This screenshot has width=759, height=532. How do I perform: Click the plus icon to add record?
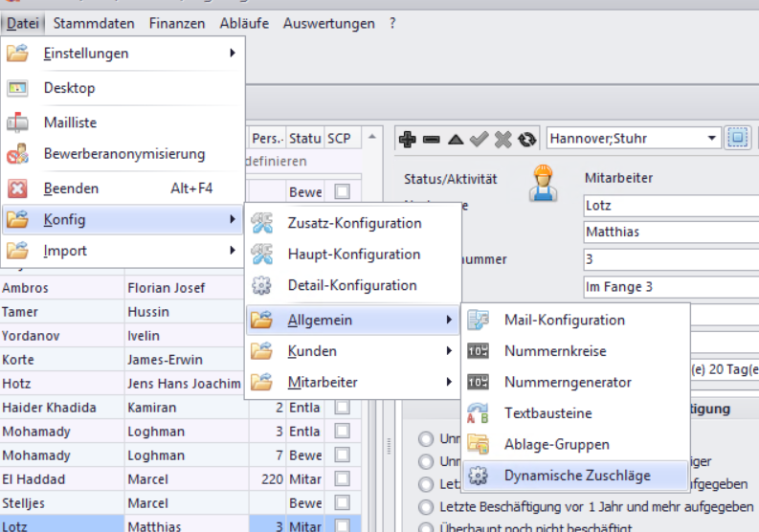(x=407, y=139)
